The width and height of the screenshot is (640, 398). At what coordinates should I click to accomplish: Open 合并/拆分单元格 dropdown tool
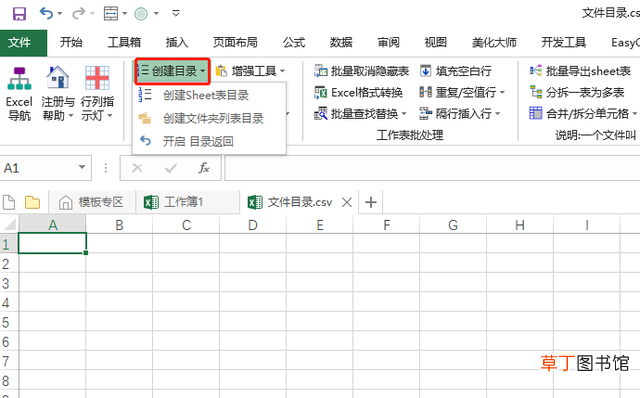583,113
